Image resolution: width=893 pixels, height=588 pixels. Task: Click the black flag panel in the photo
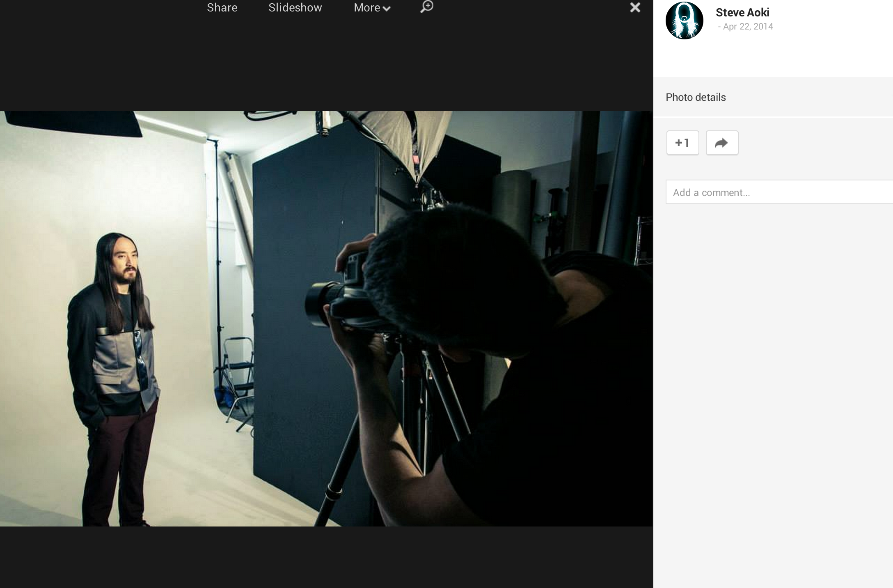tap(74, 123)
